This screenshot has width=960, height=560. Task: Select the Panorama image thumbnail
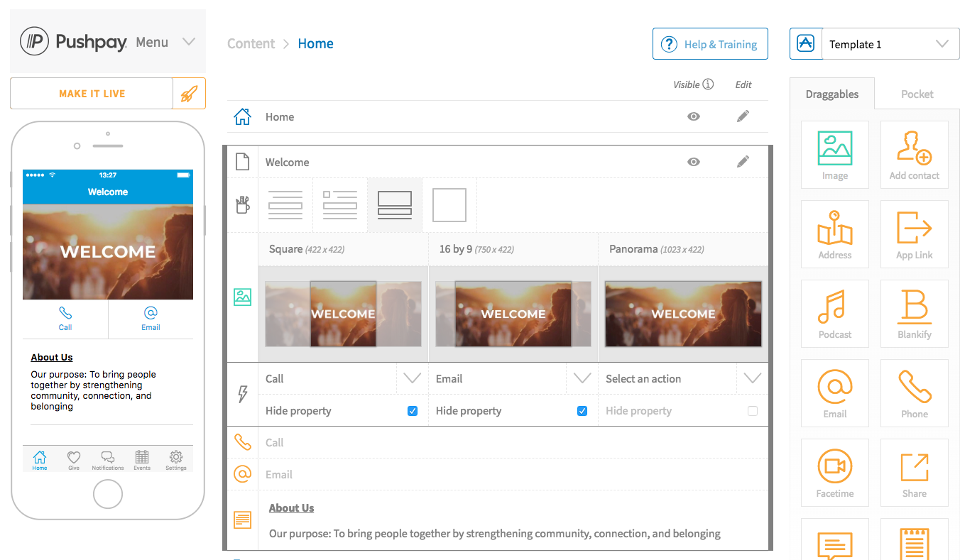(683, 314)
